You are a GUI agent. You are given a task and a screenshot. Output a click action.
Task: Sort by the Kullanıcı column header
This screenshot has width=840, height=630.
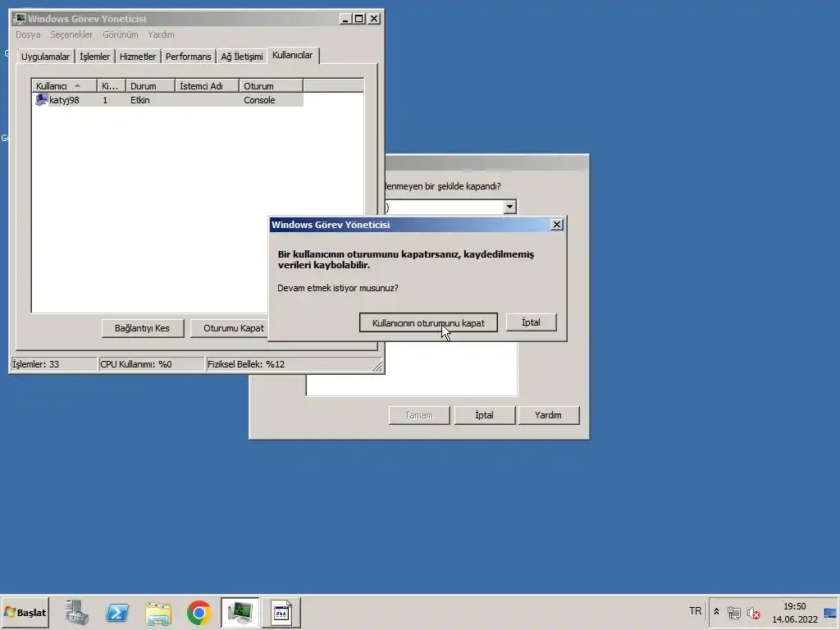coord(64,85)
